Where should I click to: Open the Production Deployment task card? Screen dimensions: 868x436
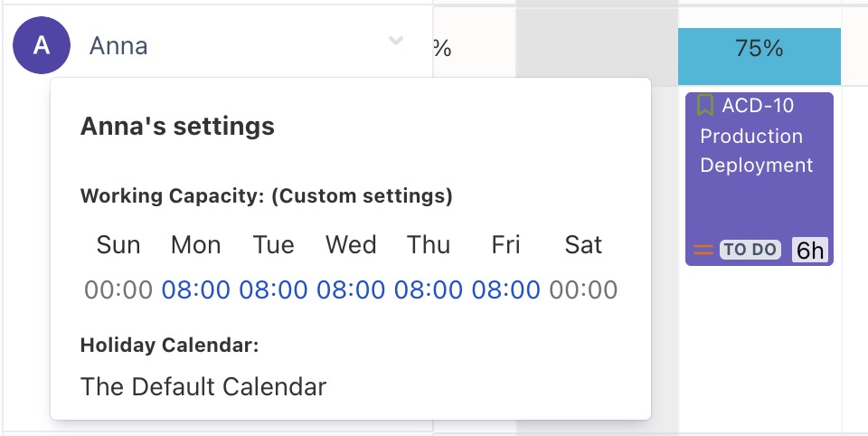[757, 150]
